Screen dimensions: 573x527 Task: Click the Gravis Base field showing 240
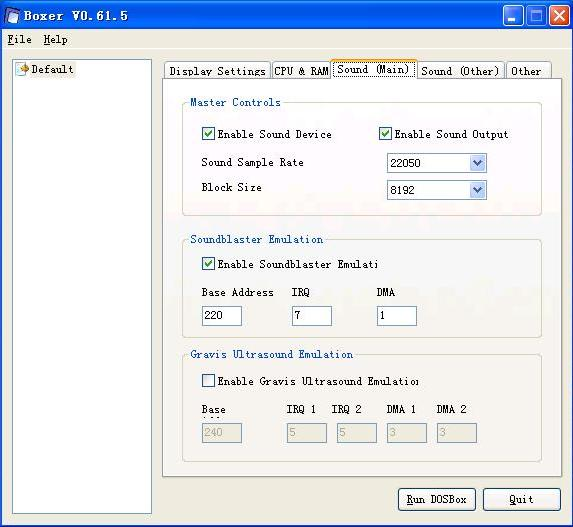pos(222,433)
